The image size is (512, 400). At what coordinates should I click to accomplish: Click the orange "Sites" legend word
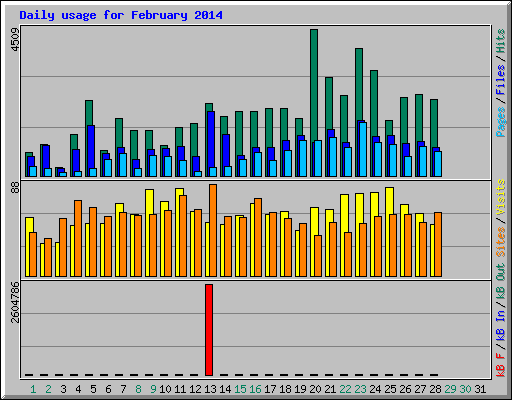coord(501,242)
